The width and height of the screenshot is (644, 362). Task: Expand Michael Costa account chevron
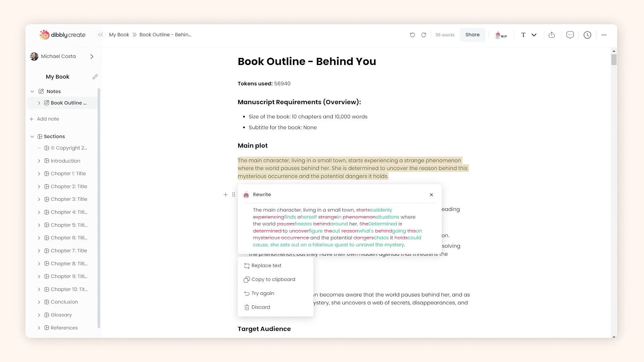pos(92,57)
